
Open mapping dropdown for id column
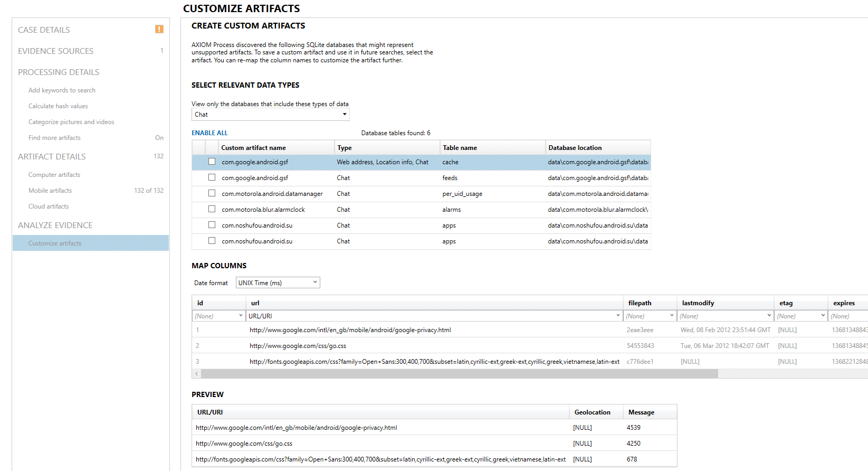coord(218,316)
